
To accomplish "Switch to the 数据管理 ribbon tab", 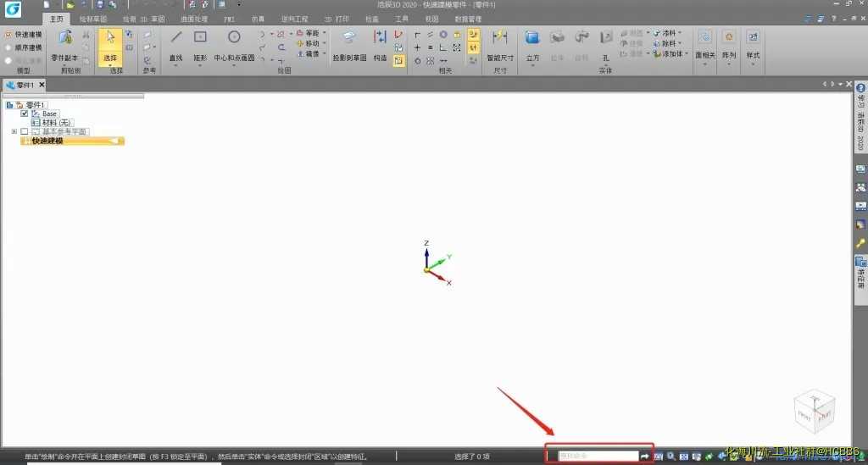I will click(x=468, y=19).
